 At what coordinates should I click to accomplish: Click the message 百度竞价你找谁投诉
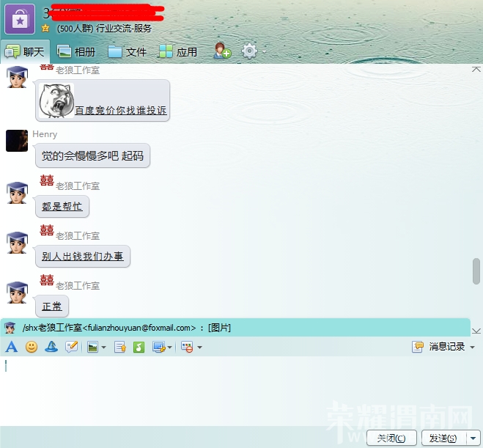click(120, 110)
